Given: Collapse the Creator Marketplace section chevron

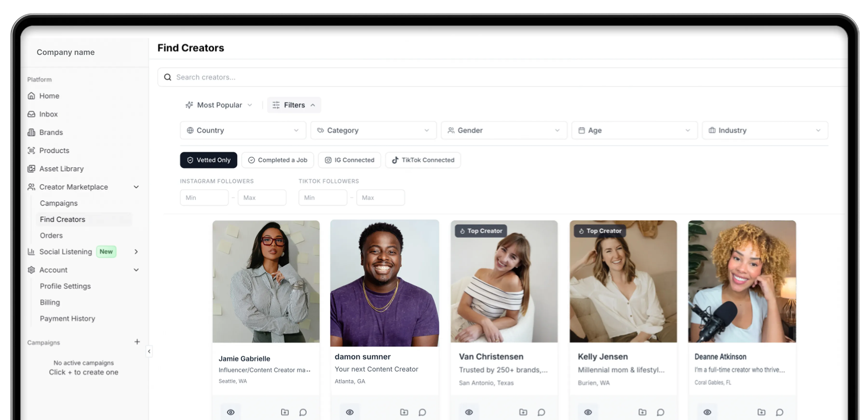Looking at the screenshot, I should [136, 187].
